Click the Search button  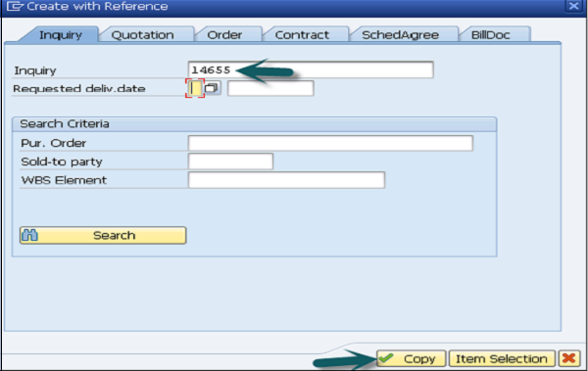point(103,235)
